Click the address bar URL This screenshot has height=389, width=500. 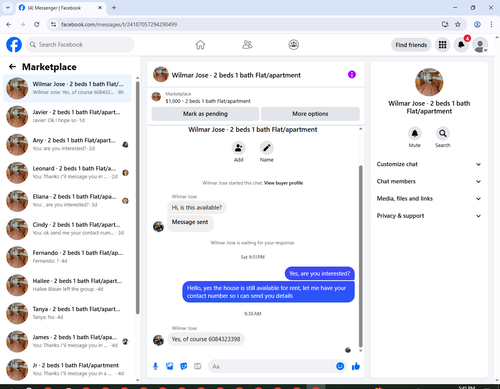click(x=119, y=24)
